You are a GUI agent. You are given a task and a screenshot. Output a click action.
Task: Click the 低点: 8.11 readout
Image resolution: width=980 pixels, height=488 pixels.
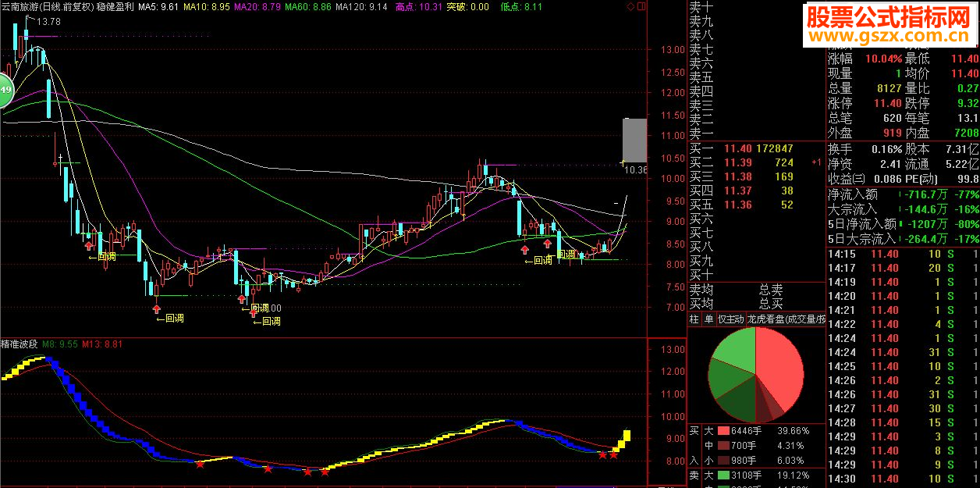pyautogui.click(x=521, y=6)
